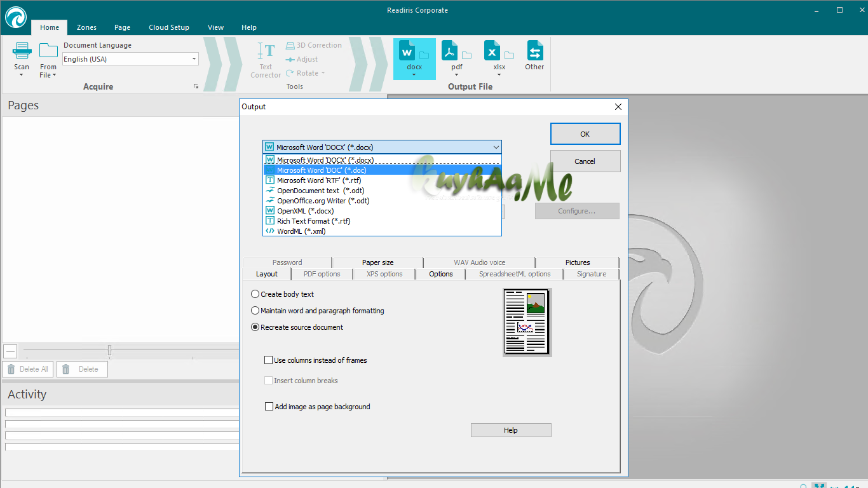
Task: Choose OpenXML (*.docx) from list
Action: [x=382, y=211]
